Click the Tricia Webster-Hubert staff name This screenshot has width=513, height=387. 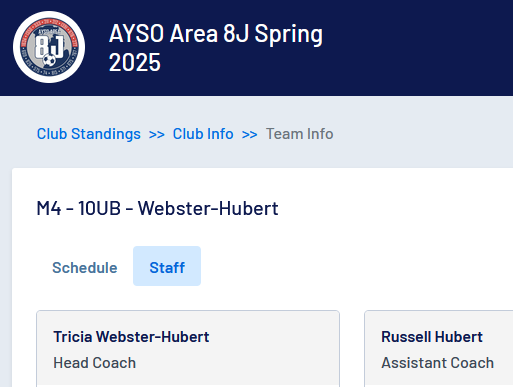pos(131,337)
